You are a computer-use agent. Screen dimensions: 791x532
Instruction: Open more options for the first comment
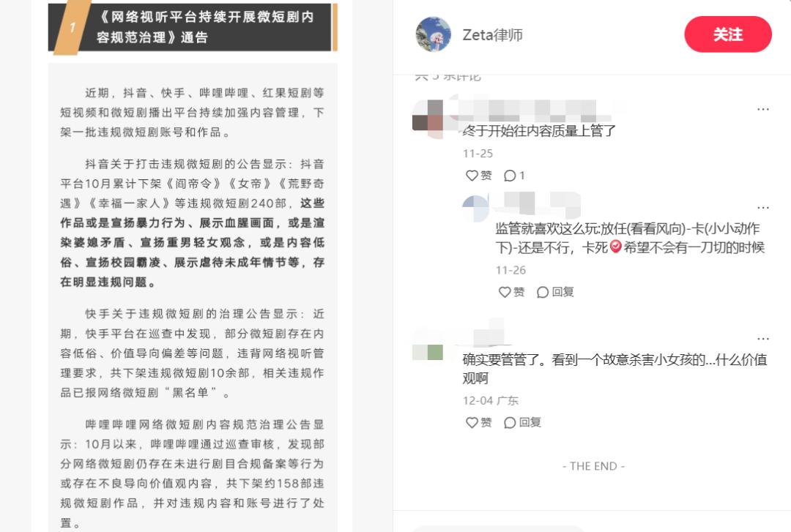(762, 109)
